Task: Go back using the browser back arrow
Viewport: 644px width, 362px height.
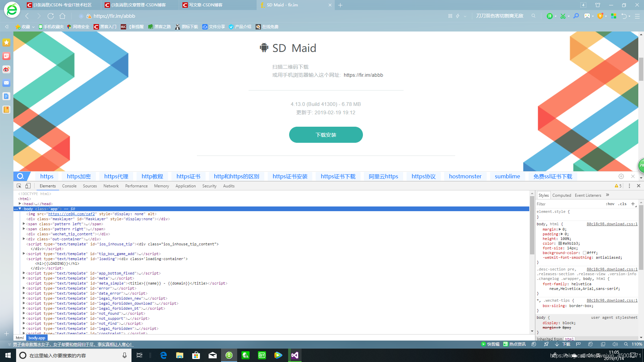Action: (x=27, y=16)
